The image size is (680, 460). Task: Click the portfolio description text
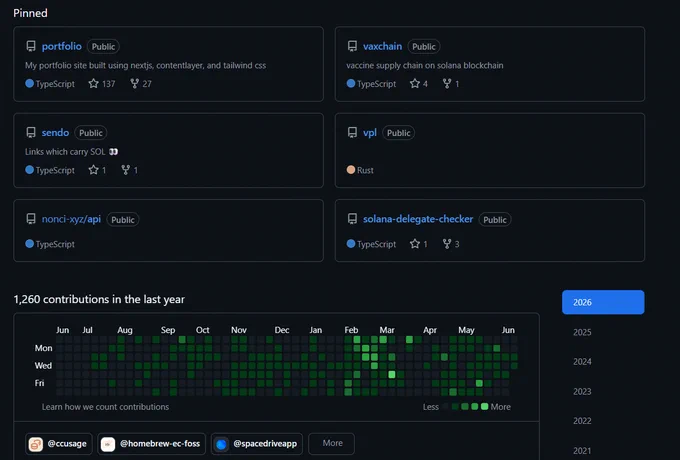point(145,65)
